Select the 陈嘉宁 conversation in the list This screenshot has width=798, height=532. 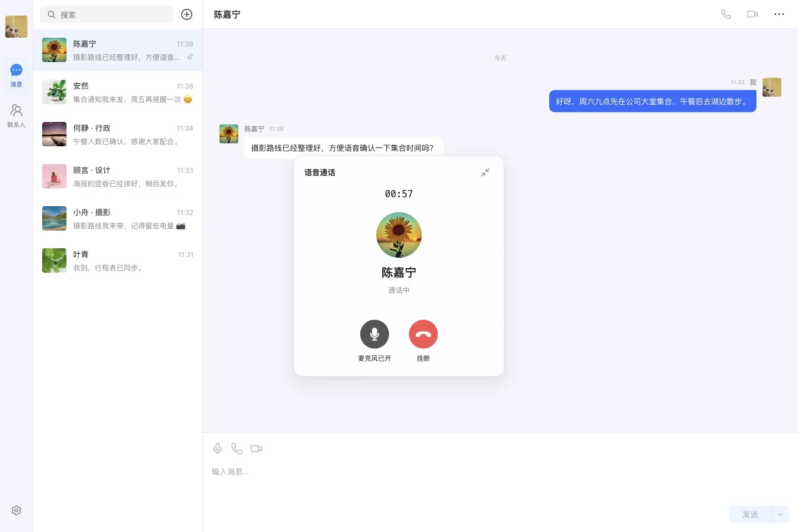(117, 50)
